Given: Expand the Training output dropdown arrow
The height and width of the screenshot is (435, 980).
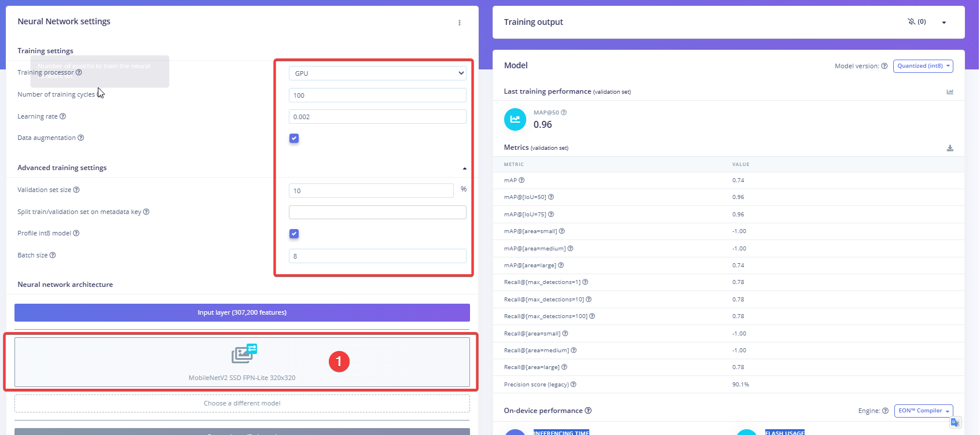Looking at the screenshot, I should click(x=944, y=23).
